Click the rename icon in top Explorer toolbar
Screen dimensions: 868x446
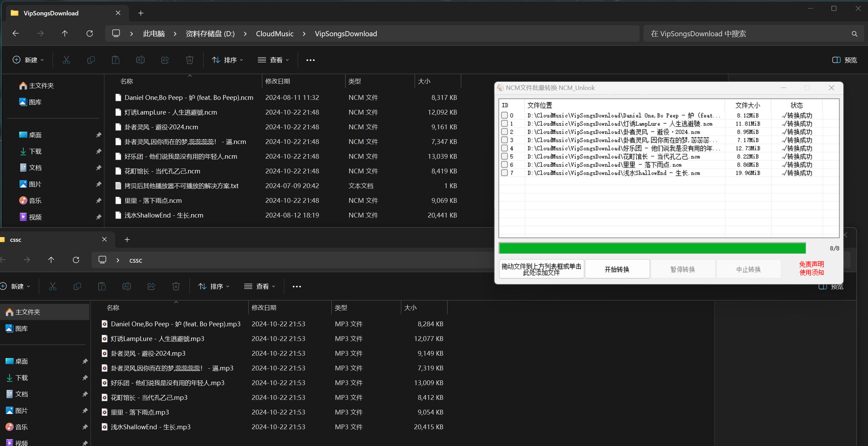pos(140,60)
